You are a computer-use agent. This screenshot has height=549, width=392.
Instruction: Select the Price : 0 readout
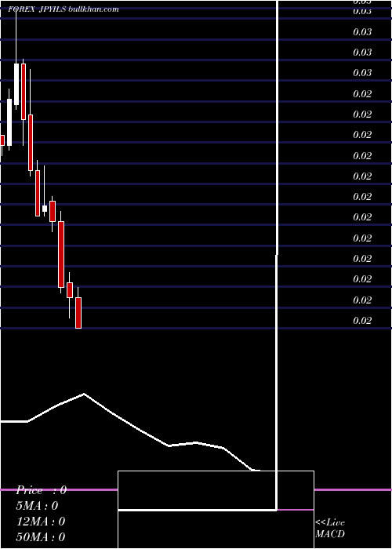41,490
